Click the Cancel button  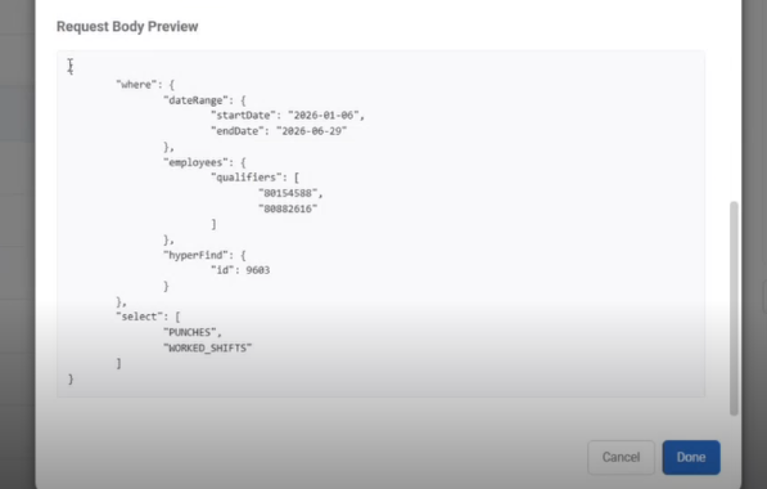[x=621, y=457]
